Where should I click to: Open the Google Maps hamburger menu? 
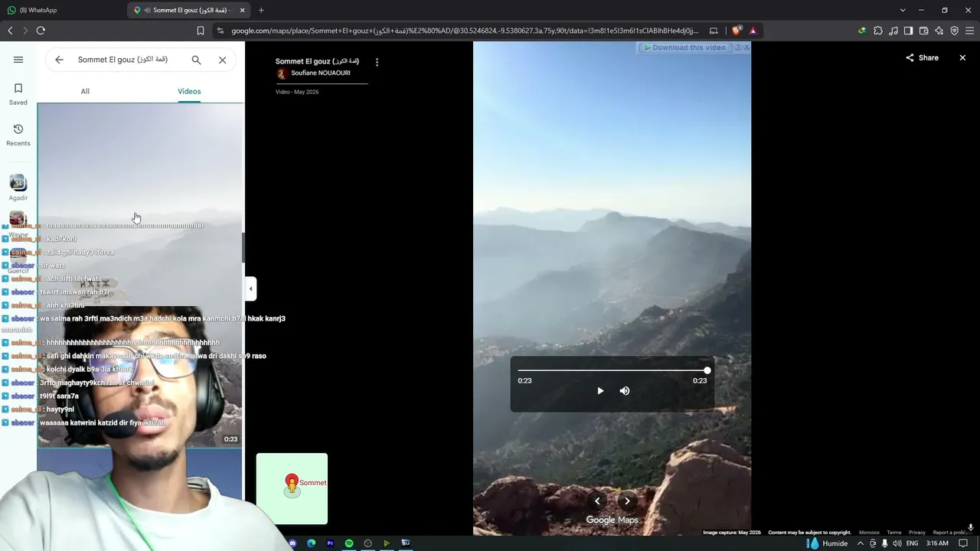pyautogui.click(x=18, y=60)
